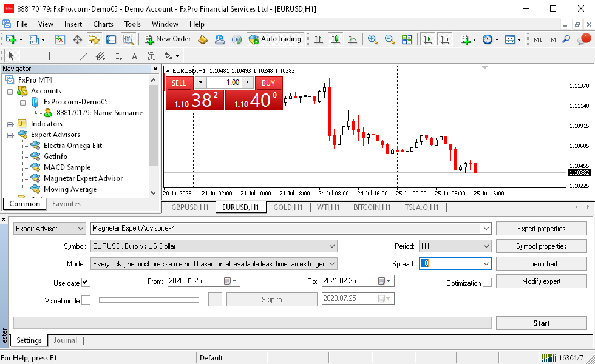Image resolution: width=595 pixels, height=364 pixels.
Task: Select the Text Label tool
Action: 151,56
